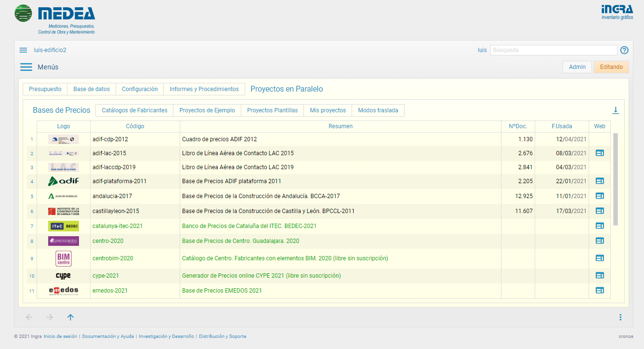Click the download arrow icon
This screenshot has width=644, height=349.
[616, 110]
